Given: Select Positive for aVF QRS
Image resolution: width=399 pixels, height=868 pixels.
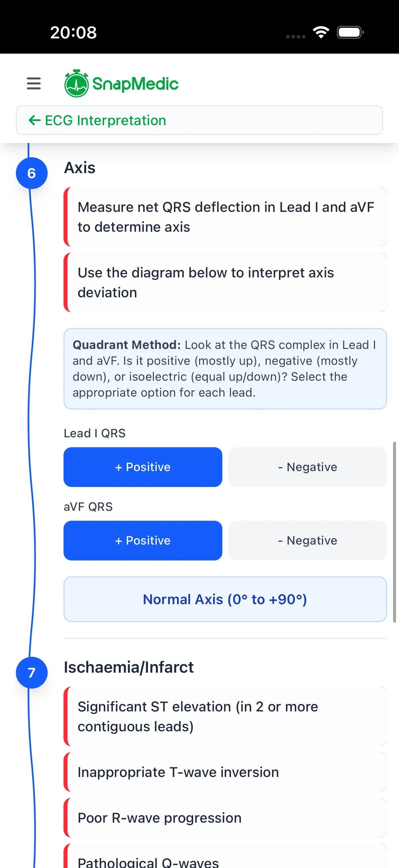Looking at the screenshot, I should click(x=143, y=541).
